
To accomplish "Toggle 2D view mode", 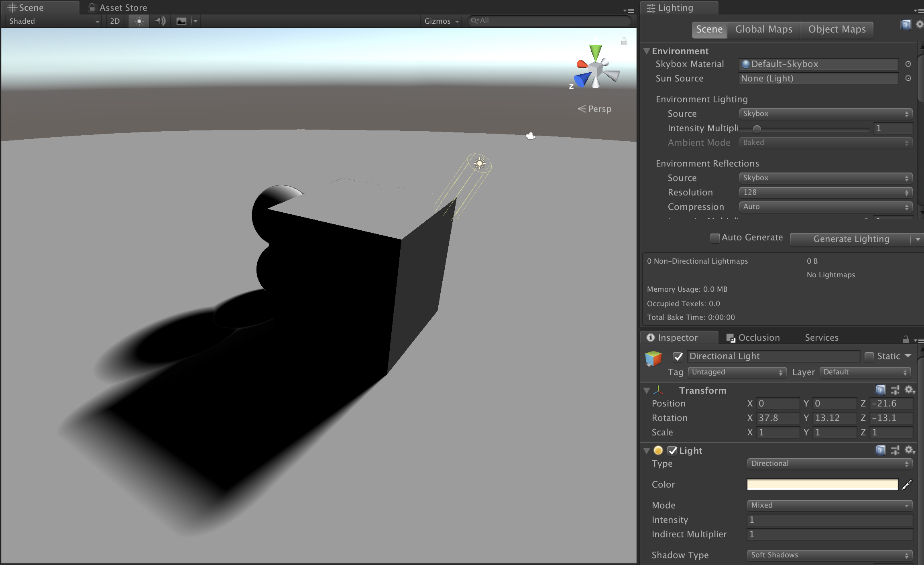I will pyautogui.click(x=115, y=21).
